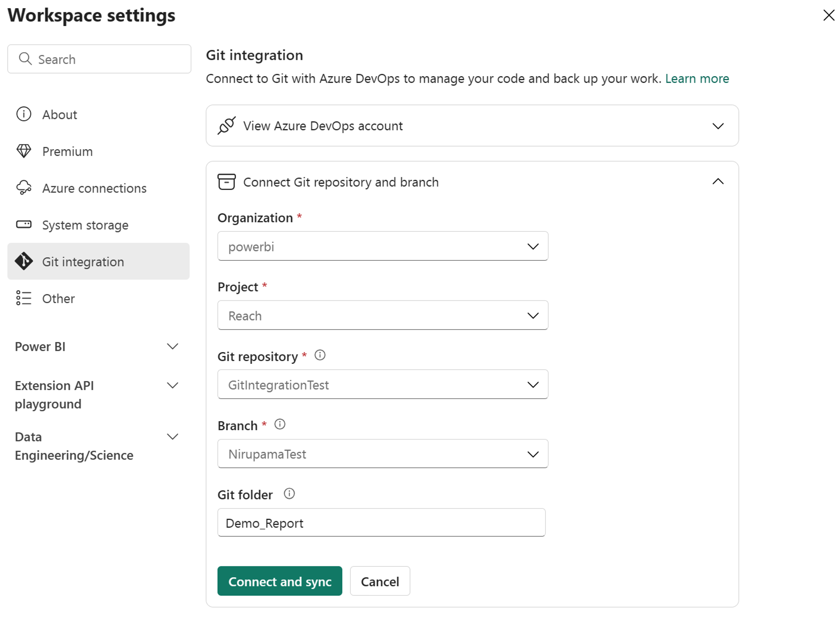Expand the Power BI settings group
This screenshot has width=840, height=632.
point(173,347)
